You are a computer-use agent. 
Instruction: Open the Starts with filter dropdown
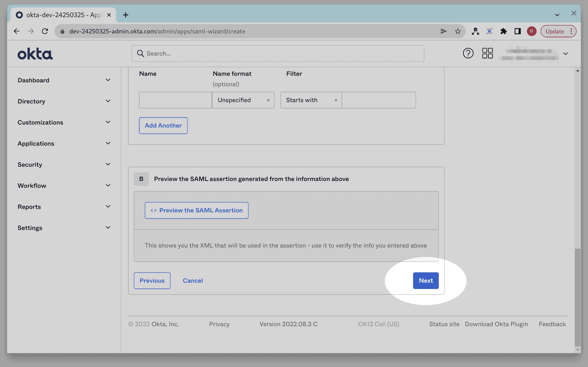(311, 100)
